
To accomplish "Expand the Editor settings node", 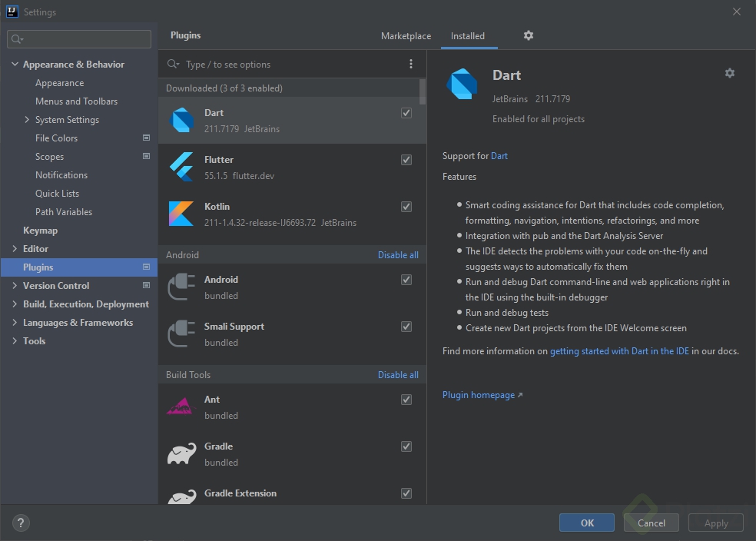I will (x=15, y=249).
